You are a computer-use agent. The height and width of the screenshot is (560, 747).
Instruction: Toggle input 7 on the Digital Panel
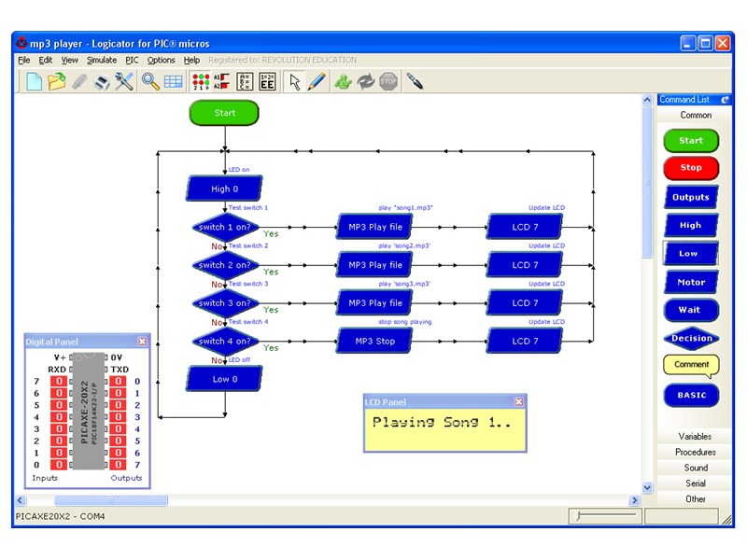coord(59,382)
